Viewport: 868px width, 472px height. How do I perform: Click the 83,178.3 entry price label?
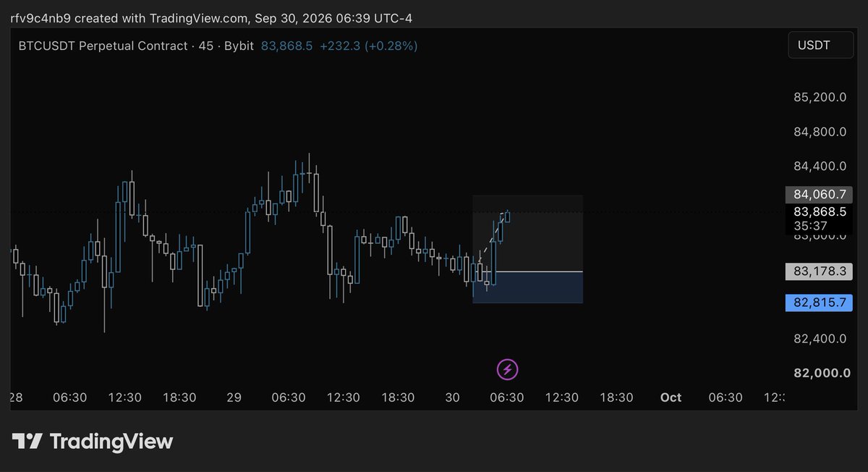(x=820, y=271)
